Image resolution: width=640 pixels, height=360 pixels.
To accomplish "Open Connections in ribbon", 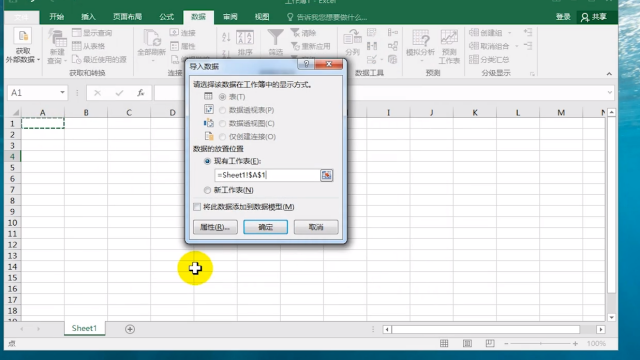I will [x=182, y=33].
